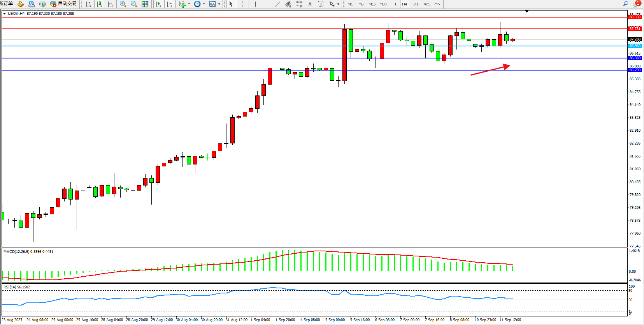Image resolution: width=644 pixels, height=325 pixels.
Task: Switch to the D1 timeframe
Action: pos(416,4)
